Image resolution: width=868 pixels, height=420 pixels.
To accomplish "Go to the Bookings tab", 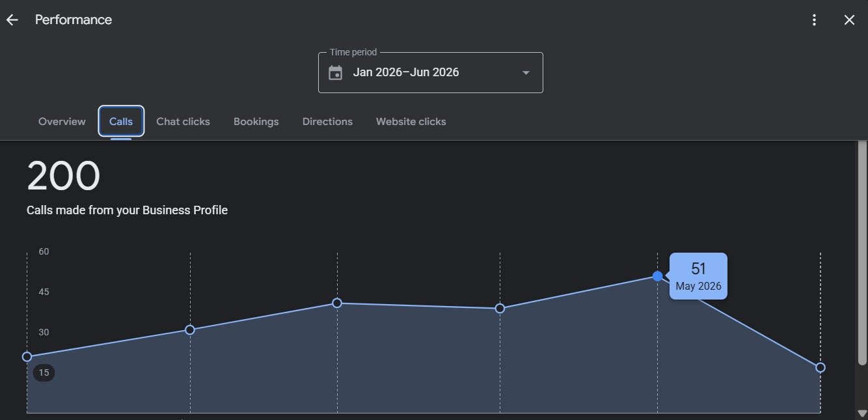I will pyautogui.click(x=256, y=122).
